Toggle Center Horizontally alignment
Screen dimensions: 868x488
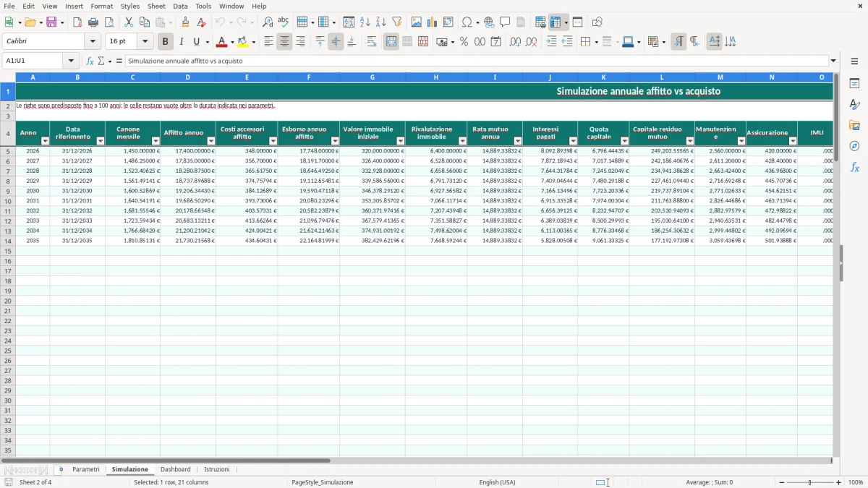pos(284,42)
